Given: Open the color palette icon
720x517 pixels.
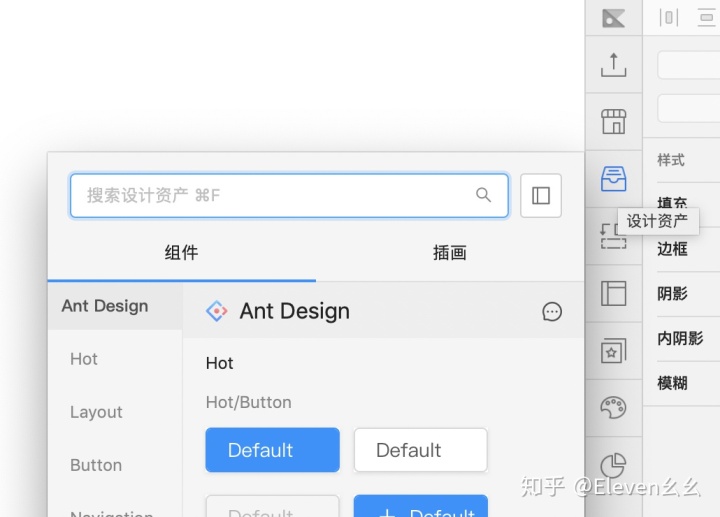Looking at the screenshot, I should tap(613, 408).
